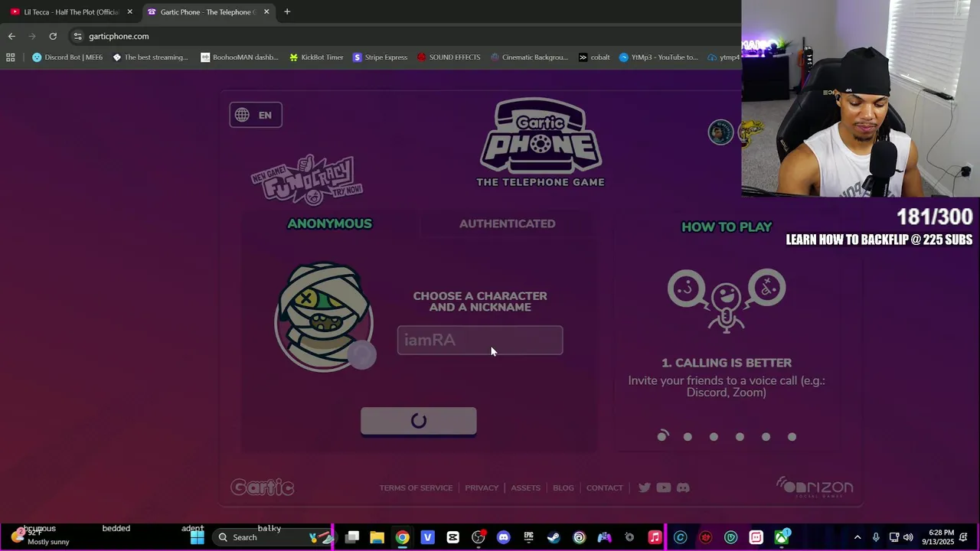Screen dimensions: 980x551
Task: Open a new browser tab
Action: pos(287,11)
